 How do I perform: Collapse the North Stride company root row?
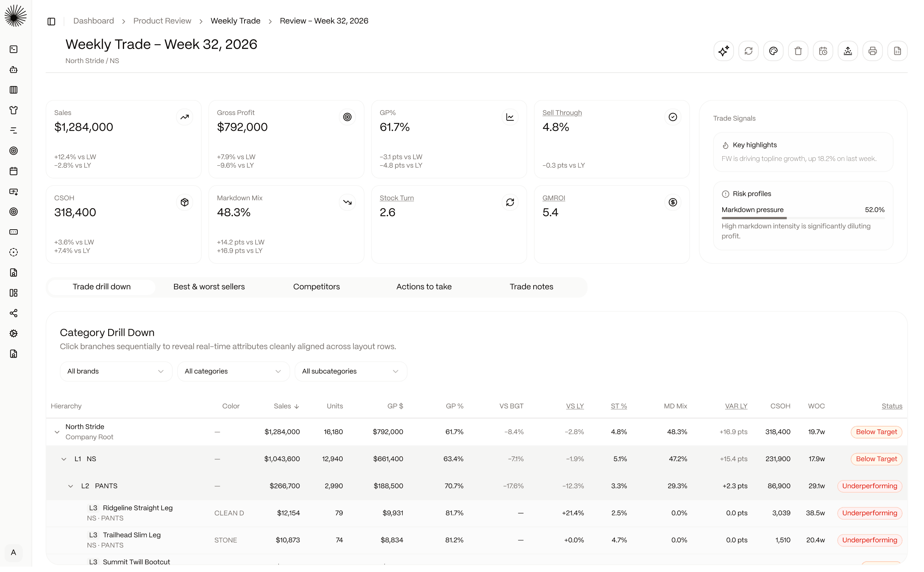pyautogui.click(x=57, y=432)
